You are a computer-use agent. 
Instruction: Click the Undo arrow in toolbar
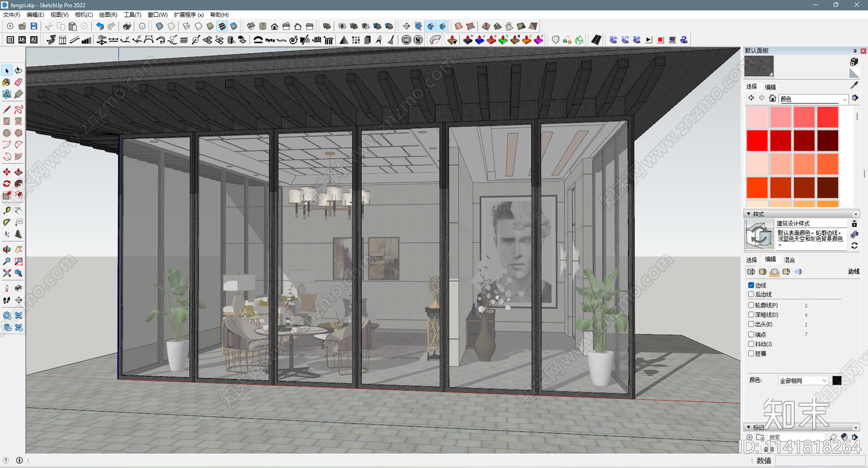100,26
